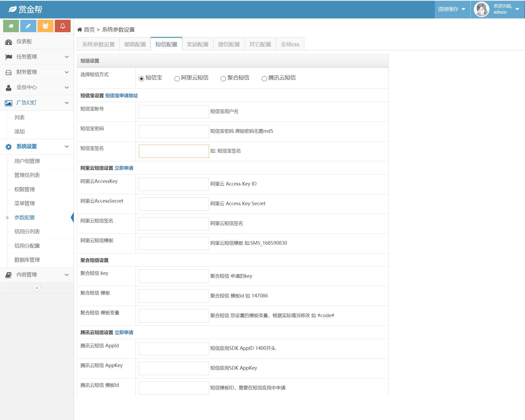This screenshot has width=525, height=420.
Task: Click the dashboard home icon
Action: (11, 26)
